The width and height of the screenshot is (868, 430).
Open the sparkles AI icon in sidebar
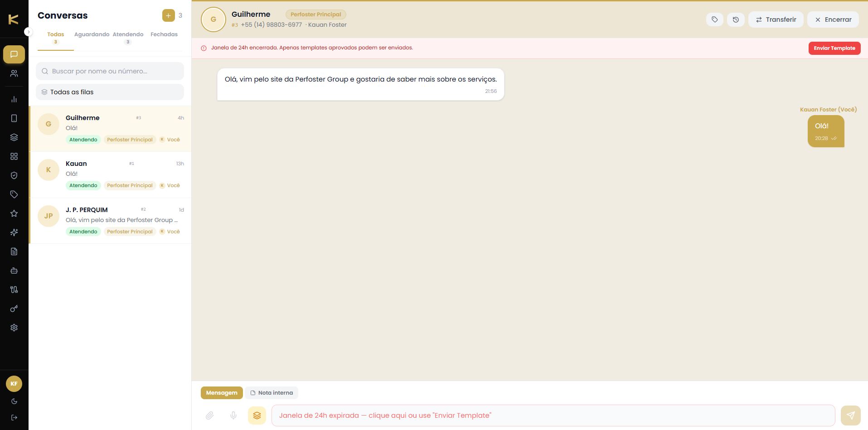(14, 232)
